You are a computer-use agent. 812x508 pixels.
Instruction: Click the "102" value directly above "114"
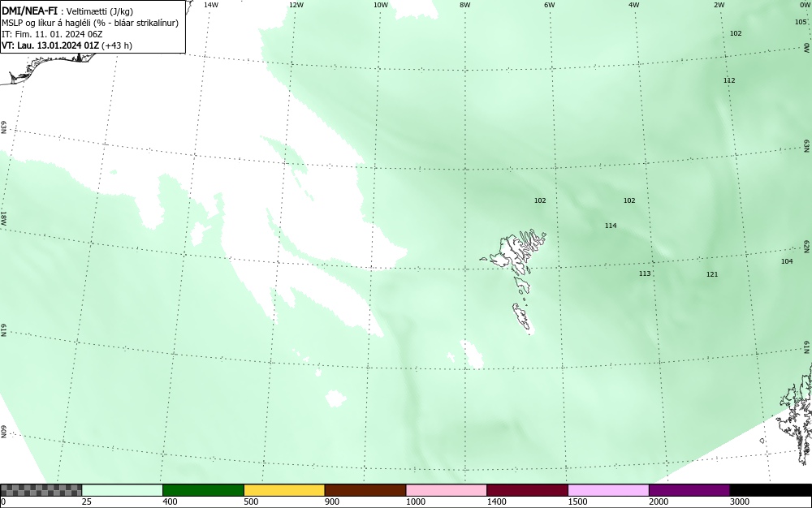pos(629,200)
